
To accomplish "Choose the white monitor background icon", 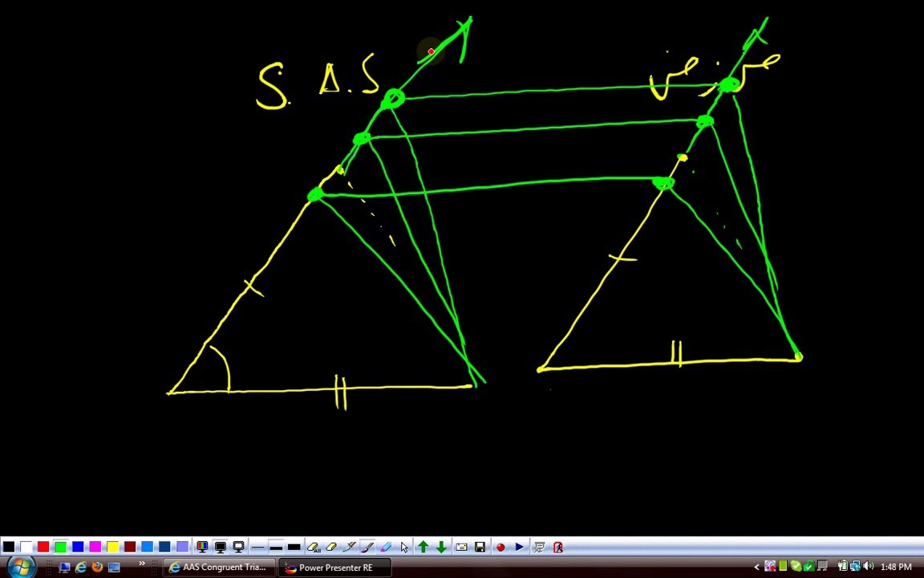I will coord(239,547).
